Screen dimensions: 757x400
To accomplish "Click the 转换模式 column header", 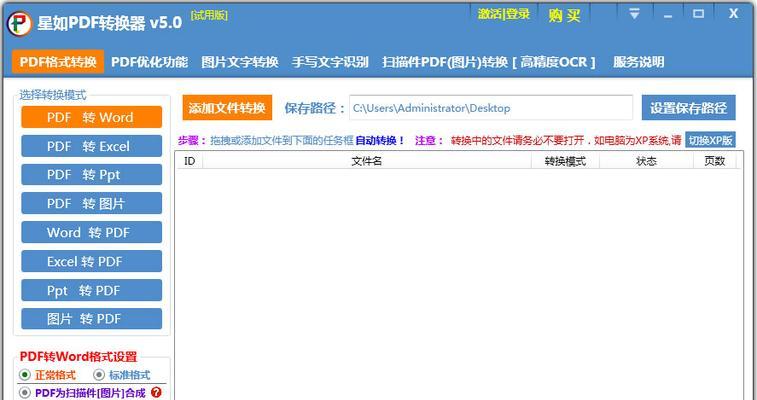I will pyautogui.click(x=565, y=161).
